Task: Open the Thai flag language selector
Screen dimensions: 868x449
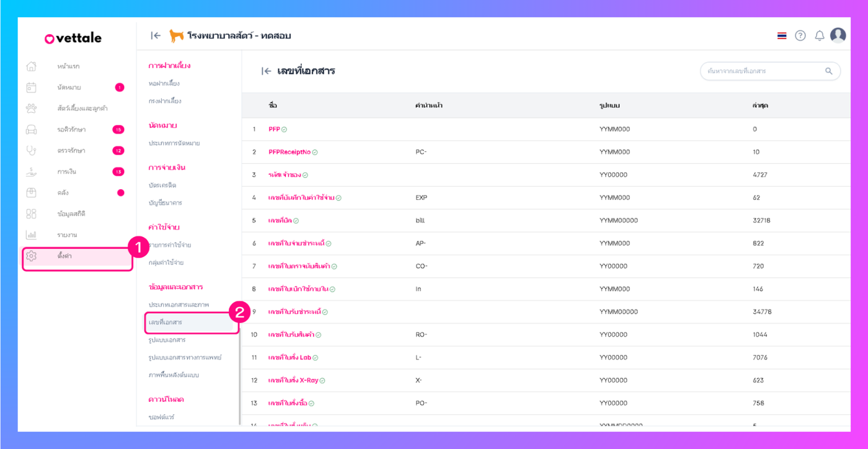Action: (782, 36)
